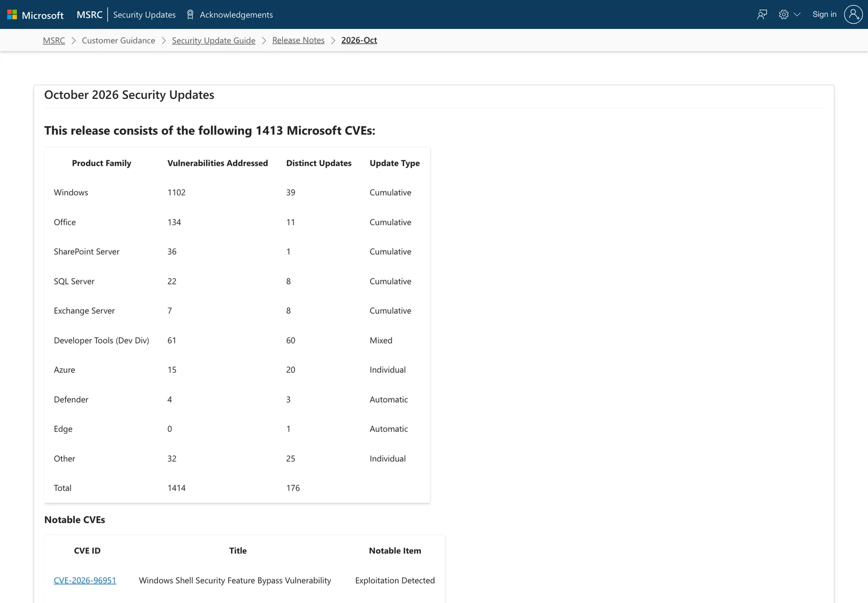Screen dimensions: 868x603
Task: Select Developer Tools (Dev Div) row
Action: point(101,340)
